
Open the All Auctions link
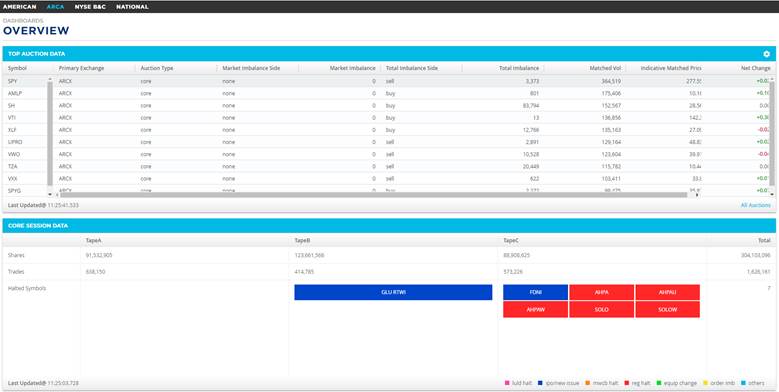[755, 205]
